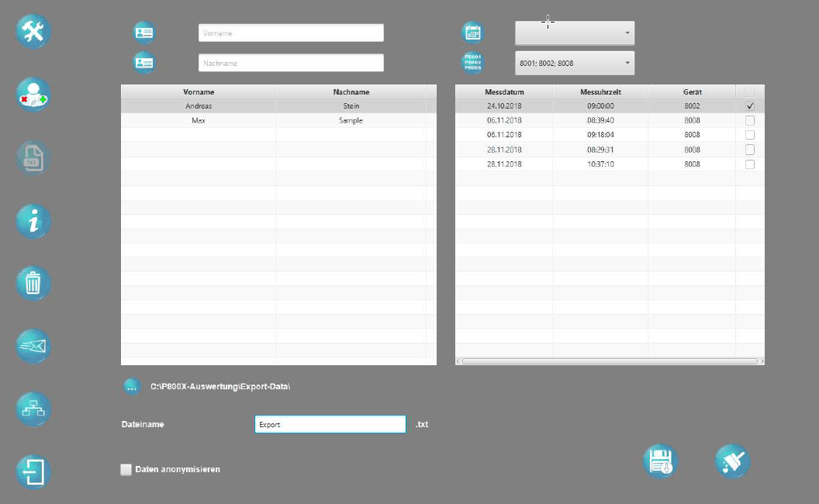The height and width of the screenshot is (504, 819).
Task: Uncheck the 24.10.2018 measurement checkbox
Action: (749, 105)
